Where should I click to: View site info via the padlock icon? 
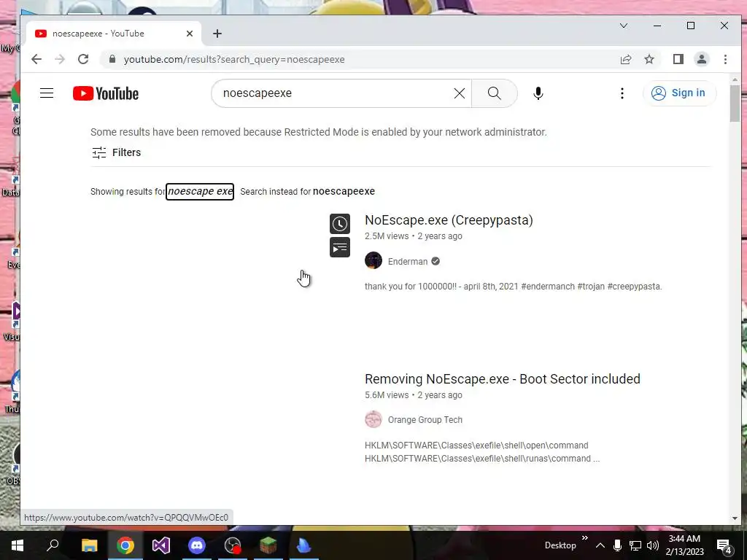[112, 59]
